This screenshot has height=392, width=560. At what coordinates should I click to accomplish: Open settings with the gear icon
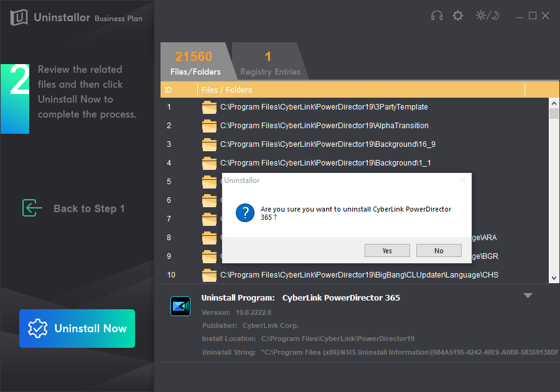pyautogui.click(x=458, y=16)
